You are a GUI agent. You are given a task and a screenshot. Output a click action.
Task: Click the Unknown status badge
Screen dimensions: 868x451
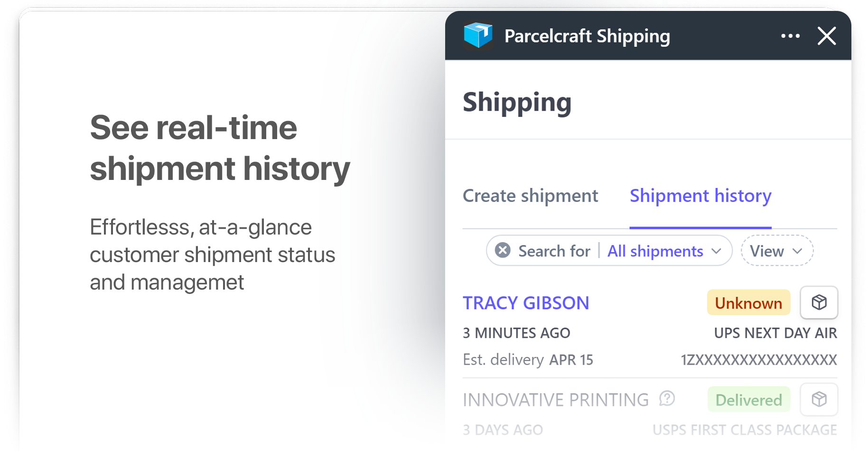tap(749, 302)
